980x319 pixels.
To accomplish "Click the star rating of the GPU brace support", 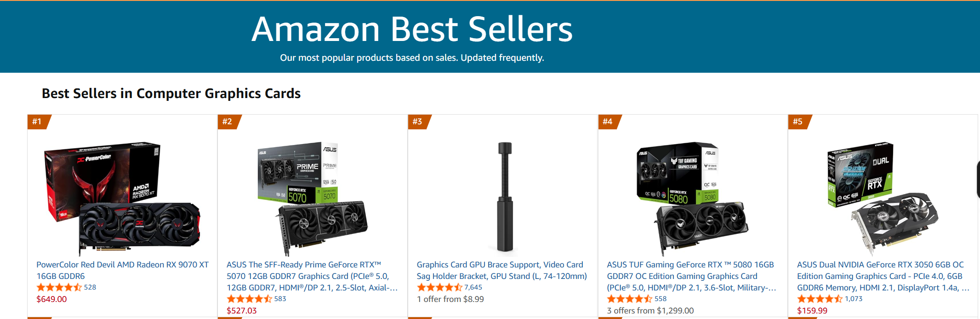I will click(x=439, y=287).
